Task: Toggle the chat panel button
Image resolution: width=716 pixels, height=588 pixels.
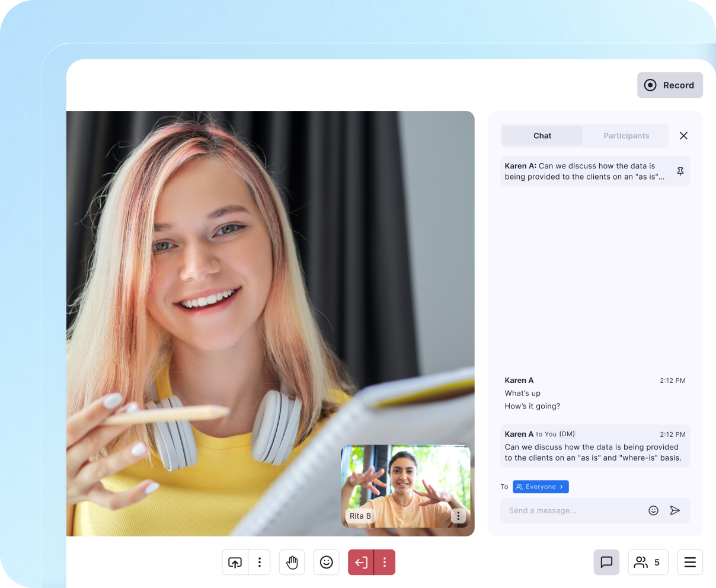Action: [606, 563]
